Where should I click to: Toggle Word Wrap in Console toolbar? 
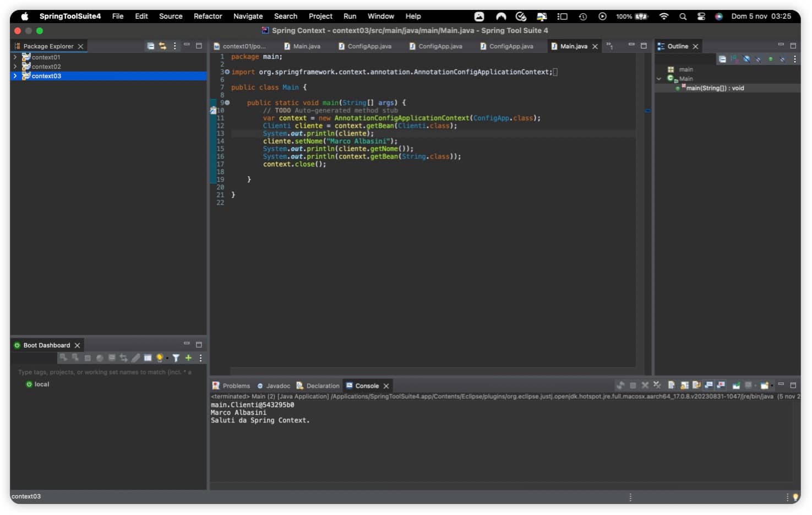[x=697, y=386]
